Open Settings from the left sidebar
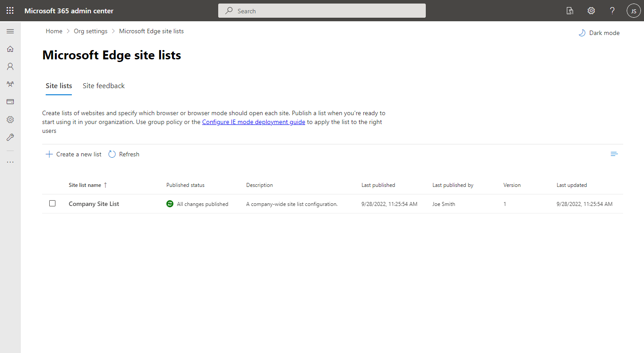The height and width of the screenshot is (353, 644). click(10, 119)
